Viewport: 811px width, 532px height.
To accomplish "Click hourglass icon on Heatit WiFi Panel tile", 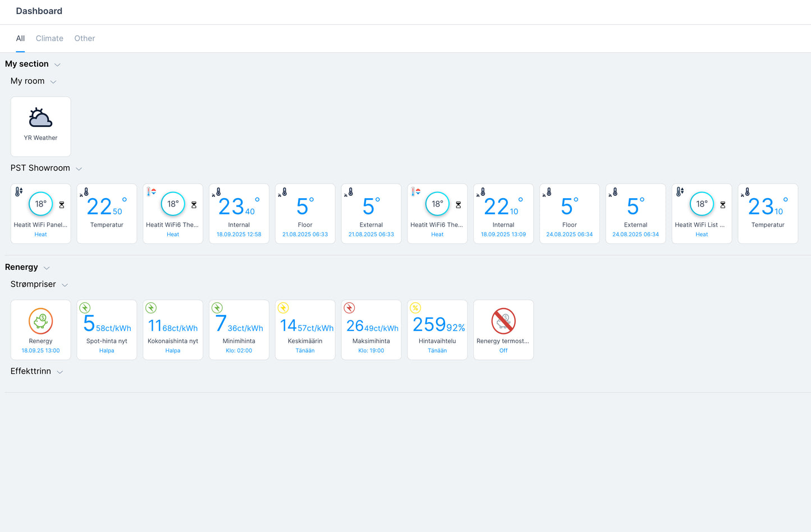I will (62, 205).
